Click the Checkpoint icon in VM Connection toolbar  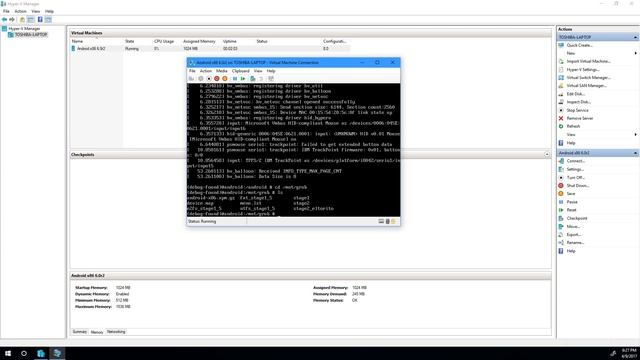253,78
